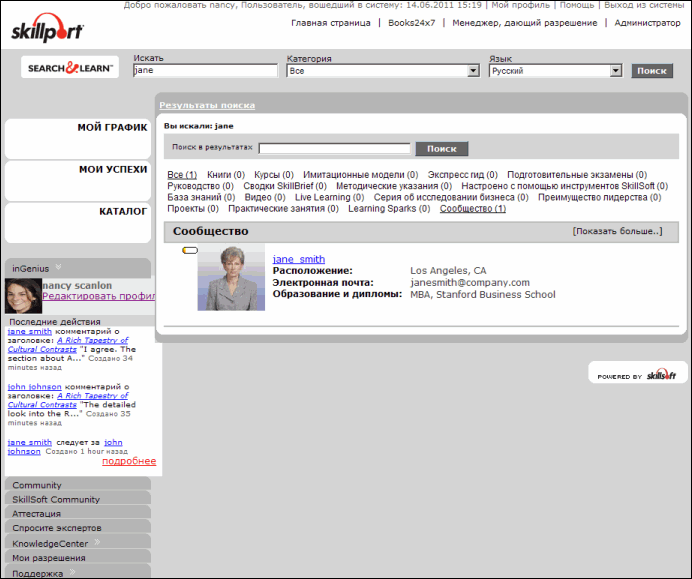Viewport: 692px width, 579px height.
Task: Click Learning Sparks (0) filter text
Action: click(x=389, y=208)
